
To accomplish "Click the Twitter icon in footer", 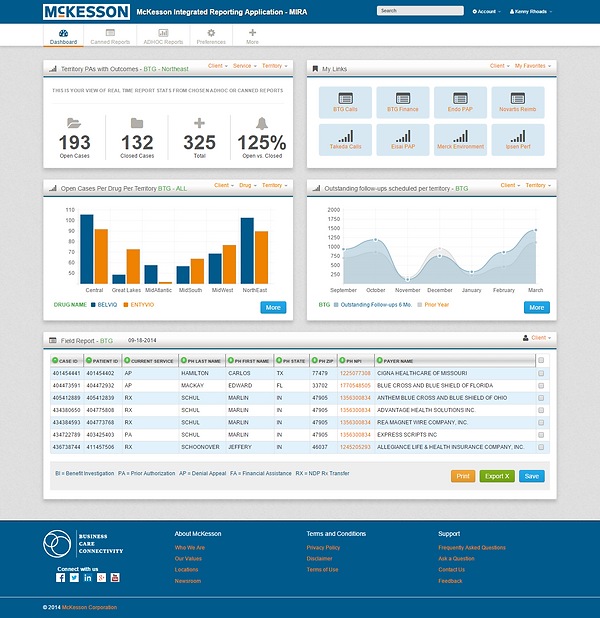I will click(74, 578).
